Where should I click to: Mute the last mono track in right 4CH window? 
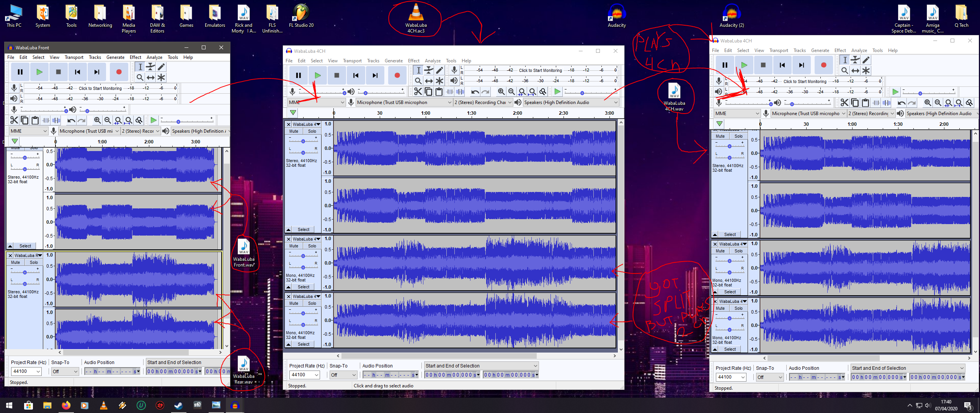click(x=720, y=308)
